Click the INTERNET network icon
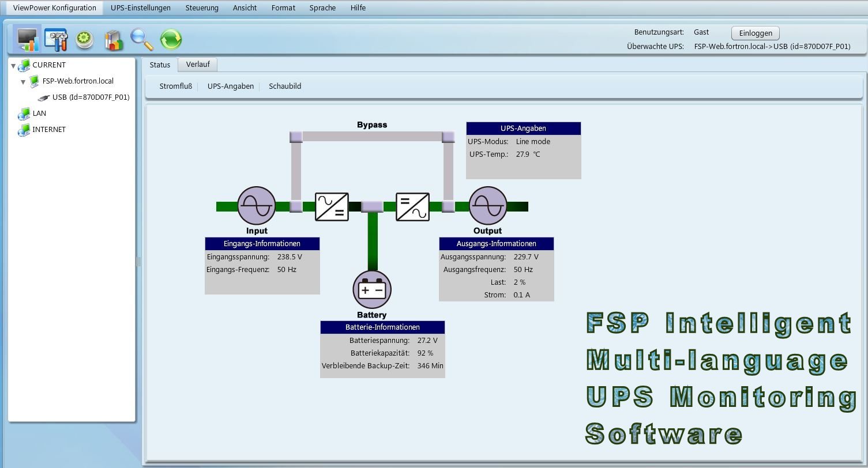The width and height of the screenshot is (868, 468). pyautogui.click(x=24, y=130)
